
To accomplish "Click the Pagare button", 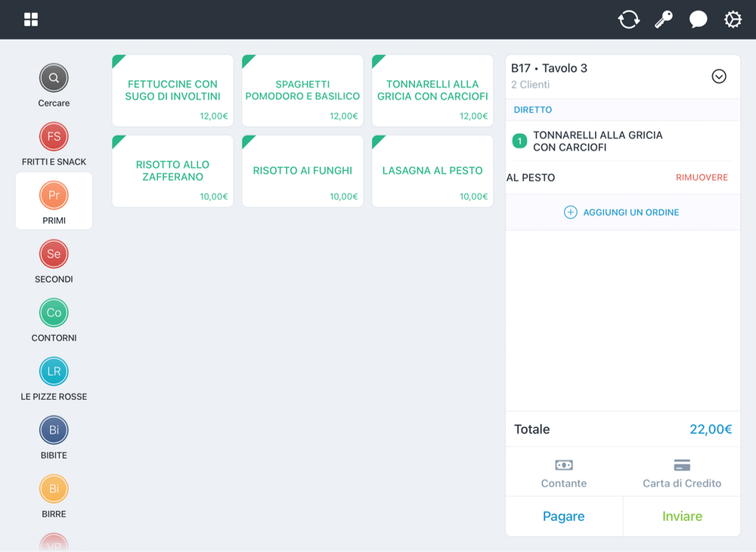I will [564, 516].
